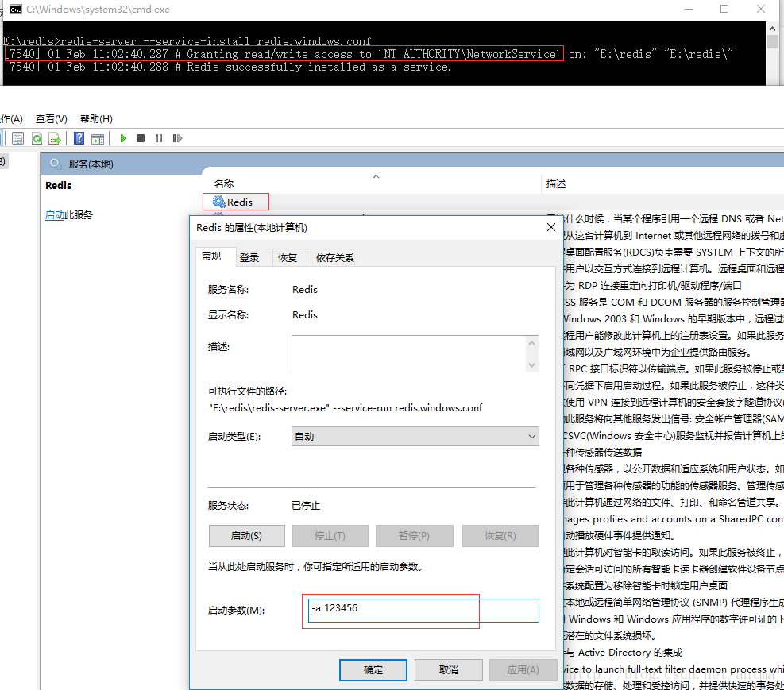Open help via blue question mark icon
Image resolution: width=784 pixels, height=690 pixels.
coord(79,138)
